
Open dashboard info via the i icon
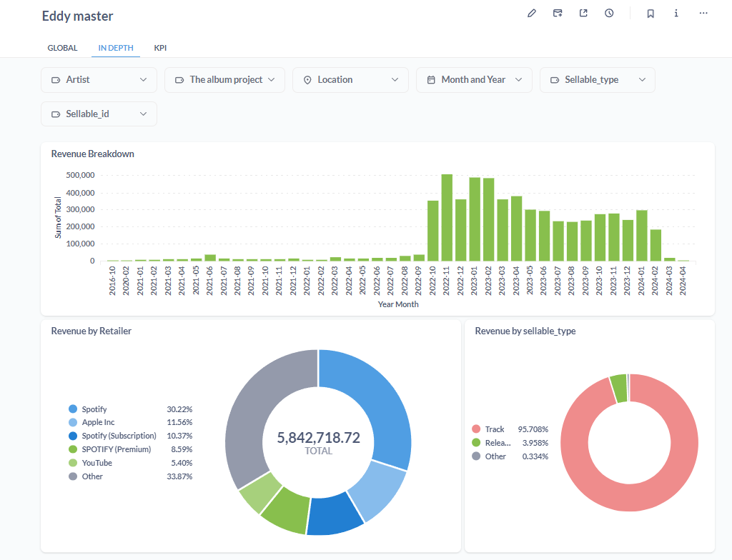[676, 13]
